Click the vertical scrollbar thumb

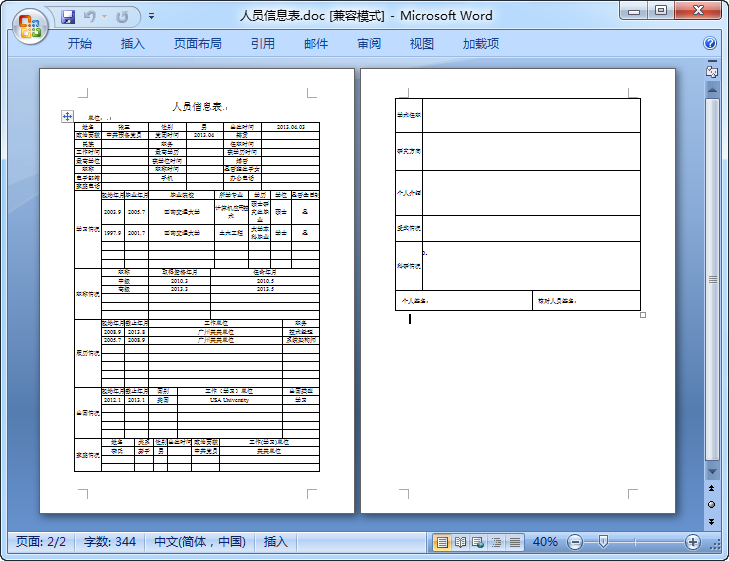click(x=712, y=279)
